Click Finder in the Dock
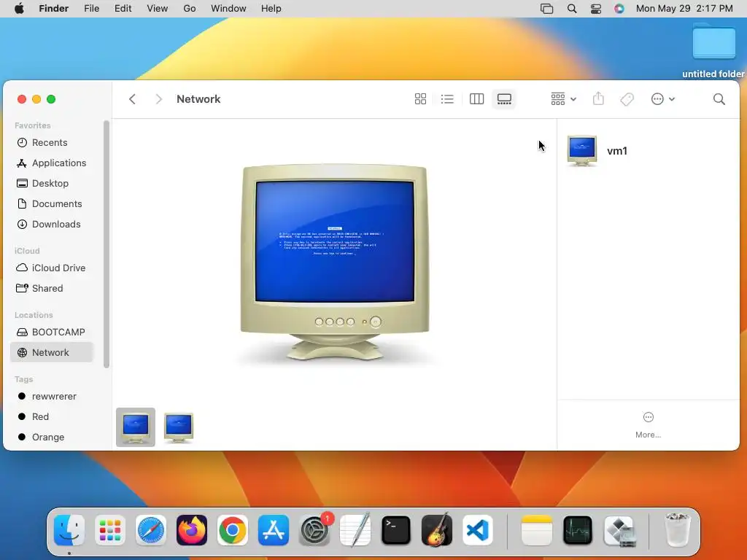Screen dimensions: 747x560 coord(69,530)
